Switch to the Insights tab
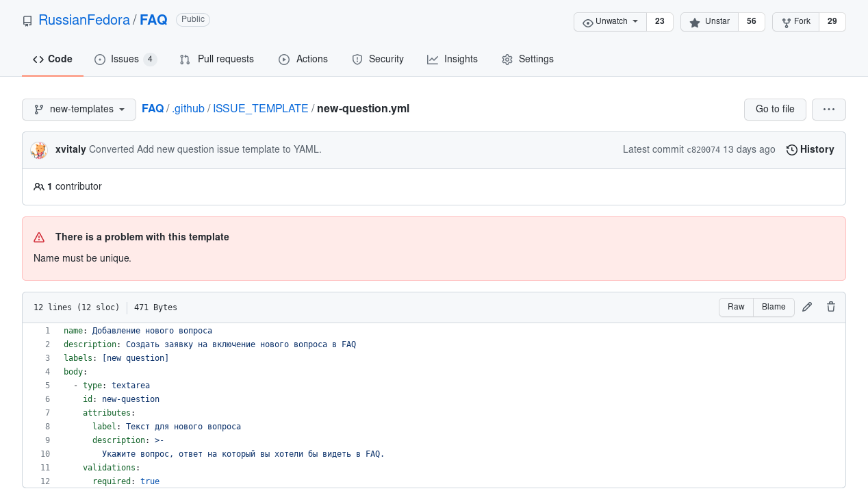The height and width of the screenshot is (504, 868). click(452, 60)
